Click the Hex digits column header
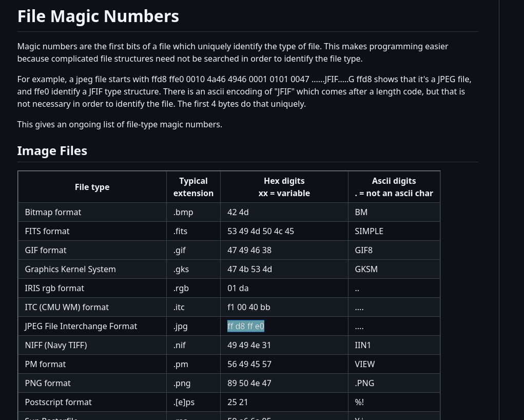Image resolution: width=524 pixels, height=420 pixels. coord(284,187)
